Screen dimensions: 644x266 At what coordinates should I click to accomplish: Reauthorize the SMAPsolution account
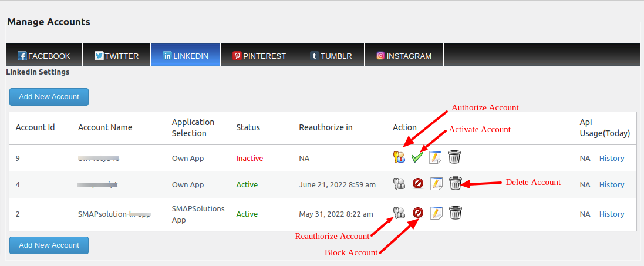(x=399, y=213)
